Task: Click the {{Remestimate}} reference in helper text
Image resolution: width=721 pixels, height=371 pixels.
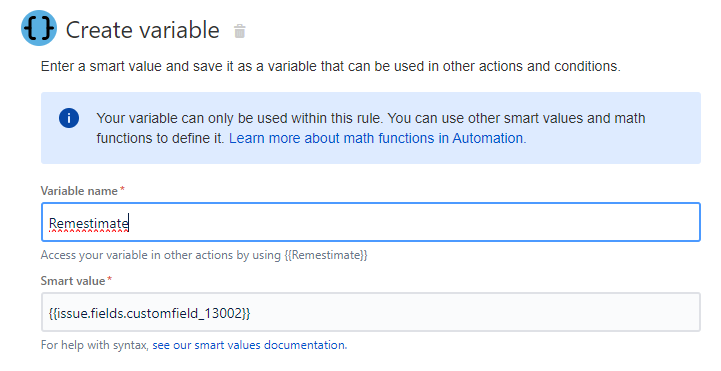Action: click(x=326, y=255)
